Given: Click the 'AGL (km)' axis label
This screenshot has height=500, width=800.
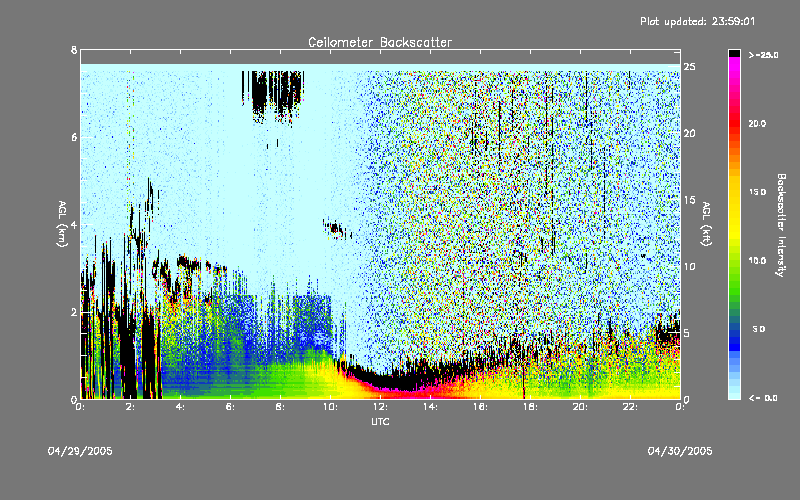Looking at the screenshot, I should pyautogui.click(x=62, y=224).
